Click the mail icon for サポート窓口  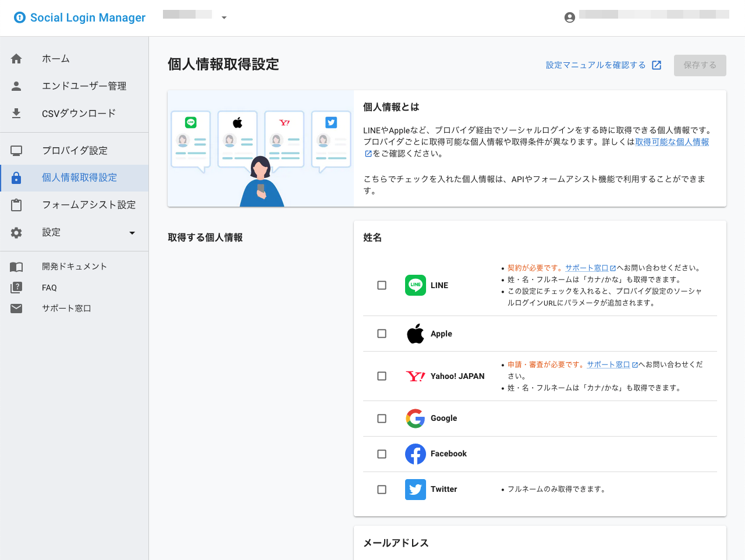pos(16,309)
